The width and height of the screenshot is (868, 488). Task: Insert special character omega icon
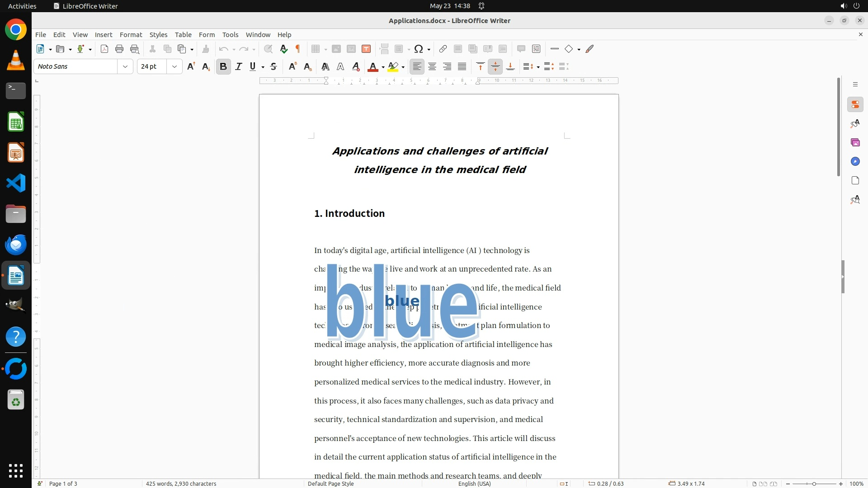(x=419, y=49)
